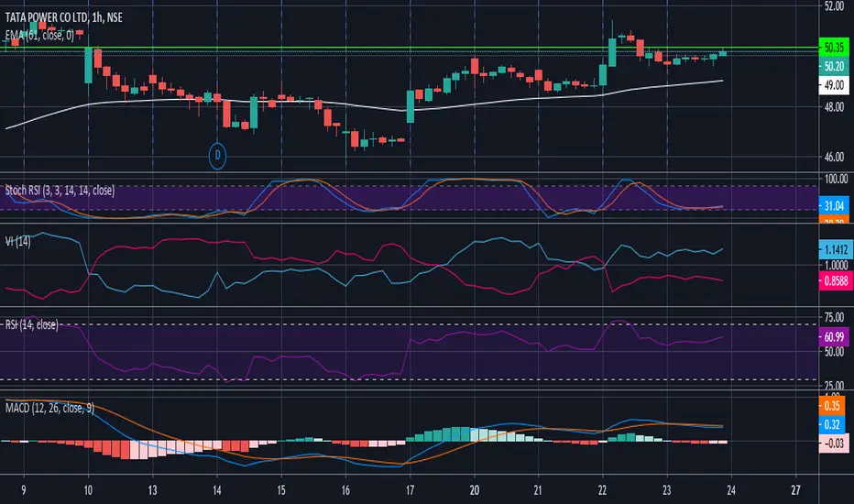The height and width of the screenshot is (504, 854).
Task: Click the 1.1412 VI plus value label
Action: click(836, 250)
